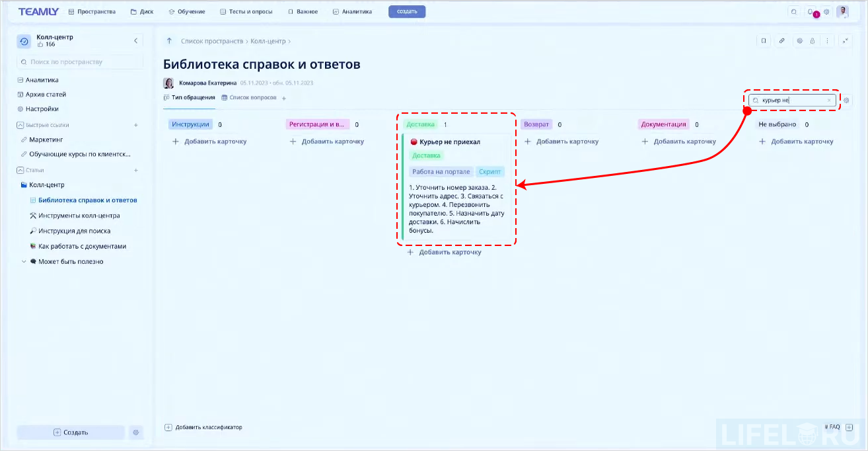Click the bookmark article icon in top toolbar

point(764,41)
